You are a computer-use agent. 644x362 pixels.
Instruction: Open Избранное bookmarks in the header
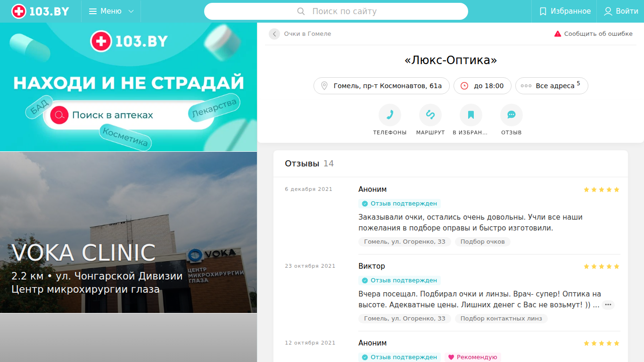pyautogui.click(x=565, y=11)
